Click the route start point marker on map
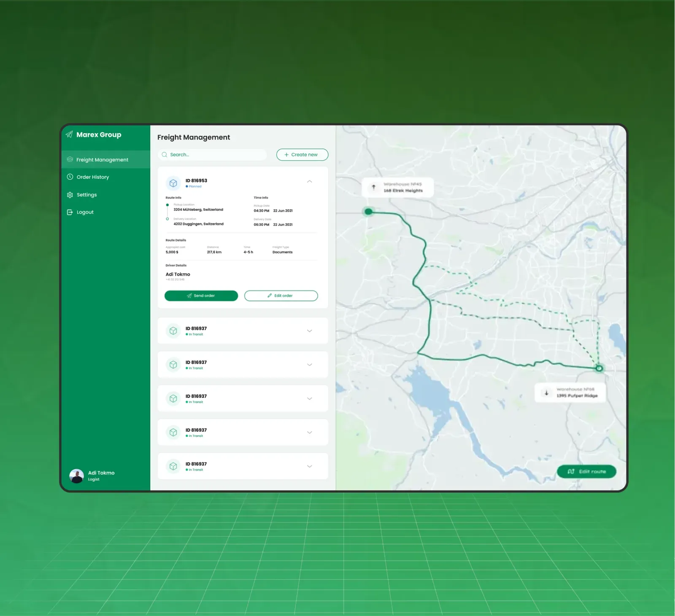675x616 pixels. point(368,211)
